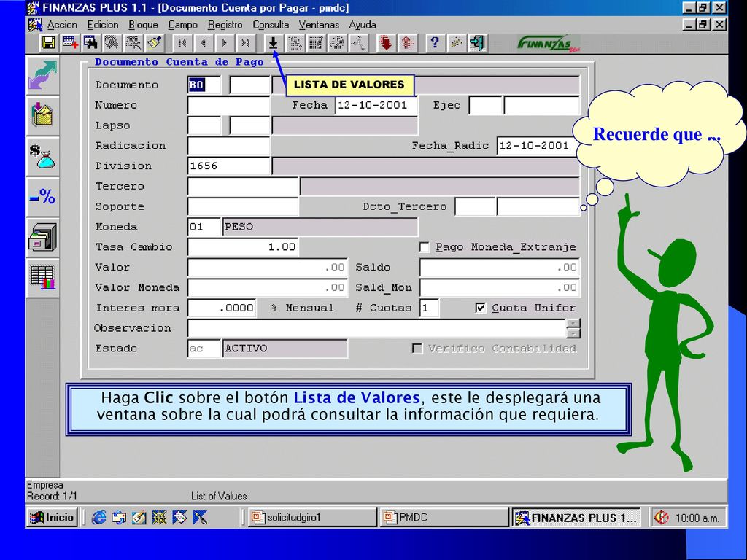The image size is (747, 560).
Task: Click the Tercero input field
Action: [243, 186]
